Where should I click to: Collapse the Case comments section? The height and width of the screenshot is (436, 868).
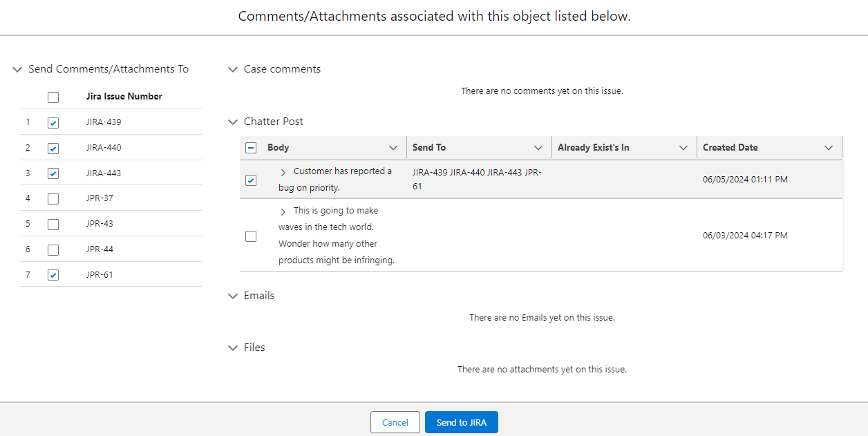233,70
